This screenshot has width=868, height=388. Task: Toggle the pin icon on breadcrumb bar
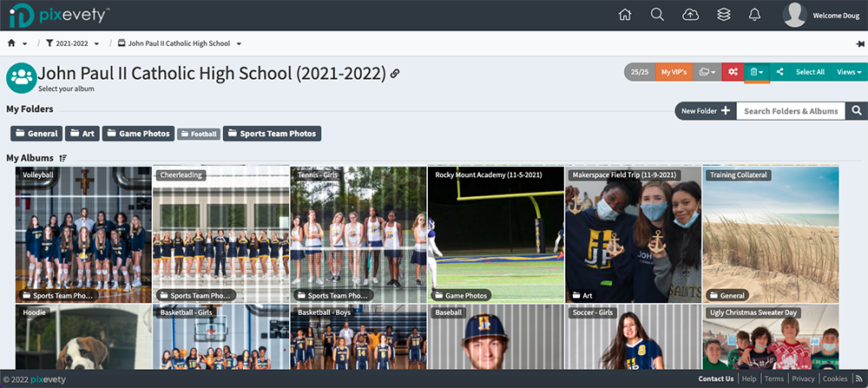(859, 43)
